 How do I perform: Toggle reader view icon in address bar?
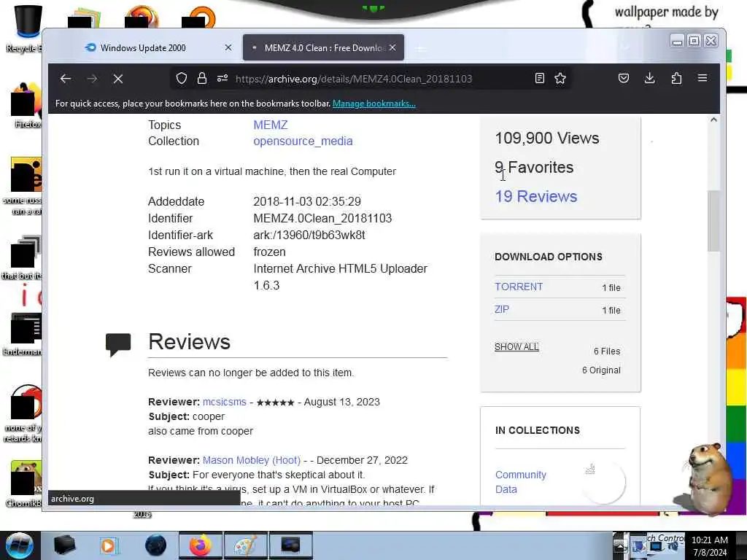click(x=539, y=78)
